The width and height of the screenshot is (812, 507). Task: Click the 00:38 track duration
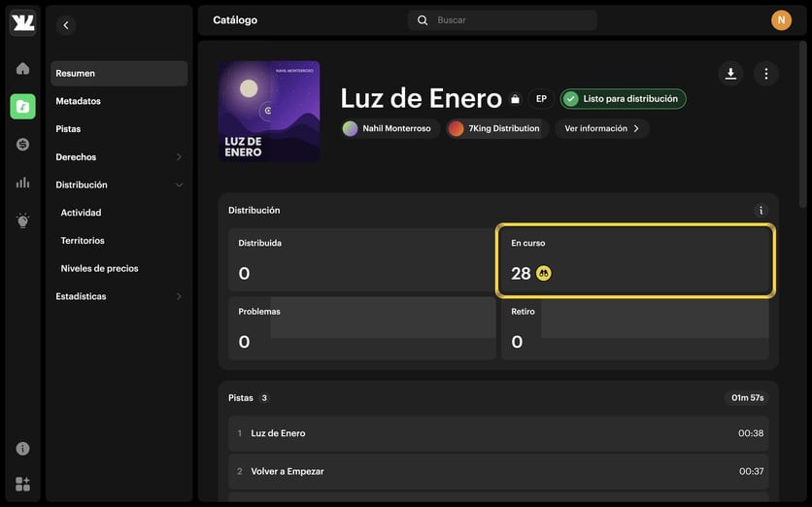(x=751, y=433)
